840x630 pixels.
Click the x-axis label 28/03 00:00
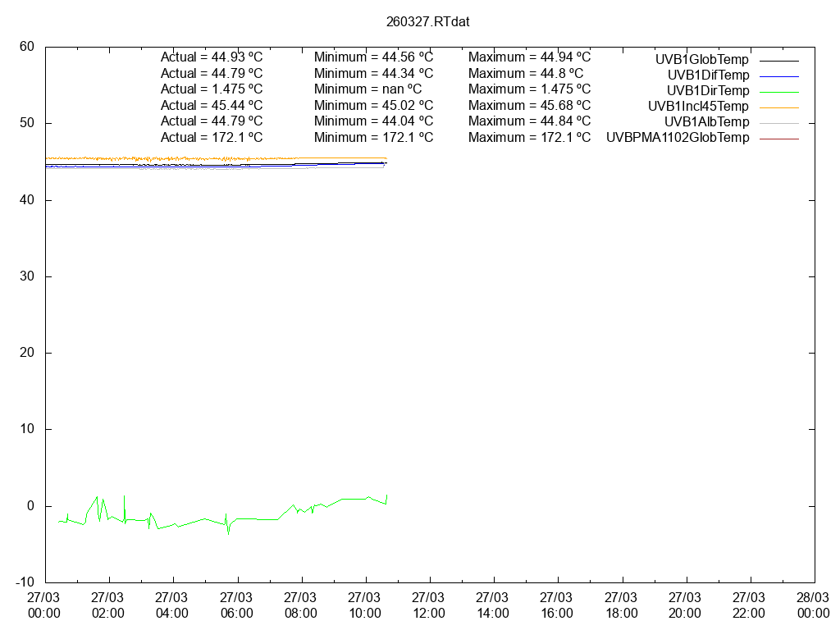click(x=813, y=605)
